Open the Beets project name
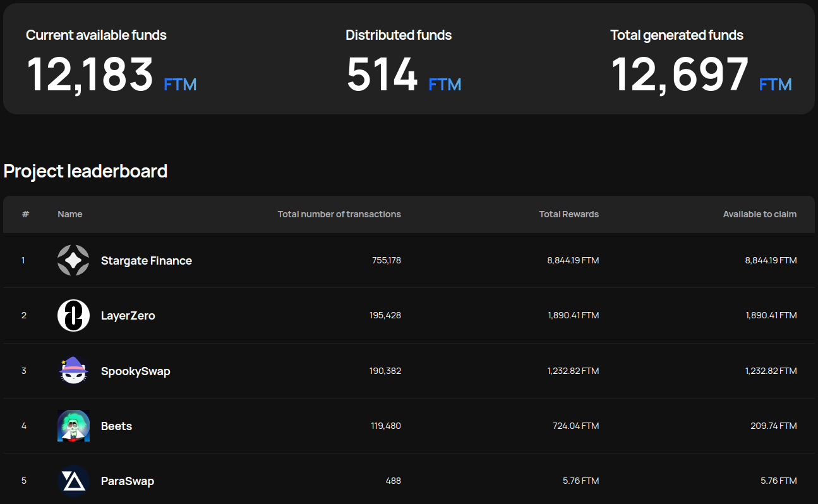Image resolution: width=818 pixels, height=504 pixels. 116,426
